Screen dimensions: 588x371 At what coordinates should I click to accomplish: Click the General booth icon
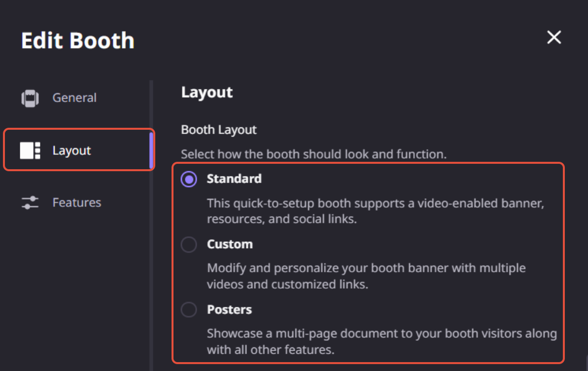[x=30, y=98]
